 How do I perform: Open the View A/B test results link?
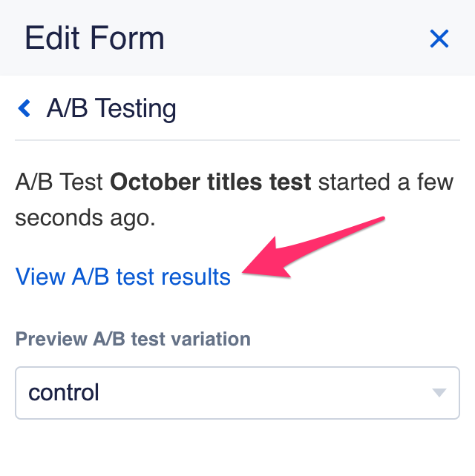click(123, 277)
